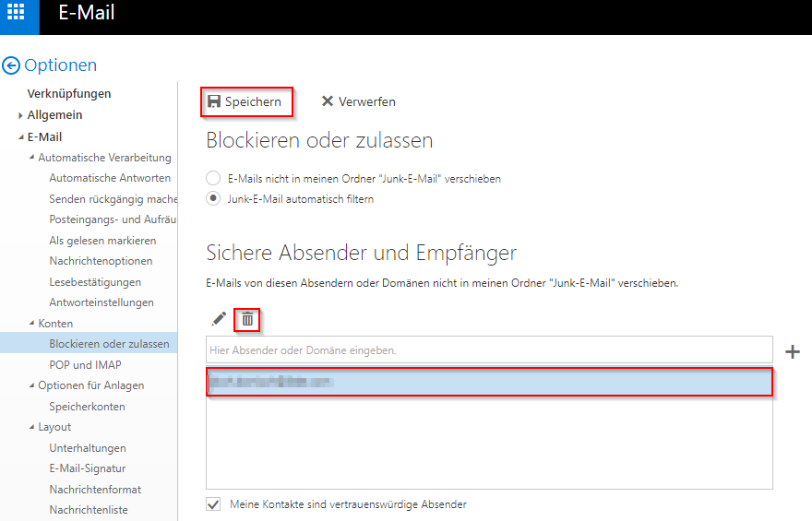Screen dimensions: 812x521
Task: Open the app launcher grid icon
Action: [18, 16]
